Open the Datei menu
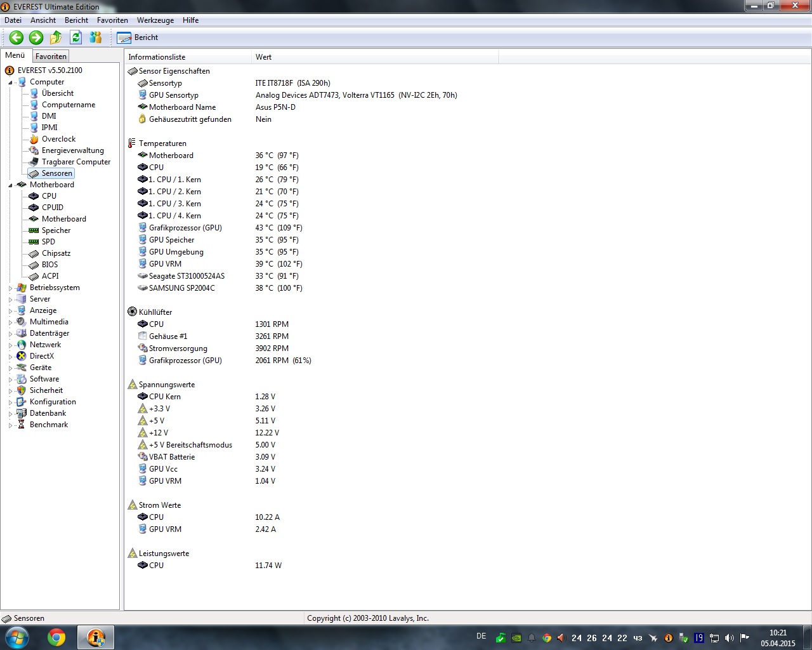Image resolution: width=812 pixels, height=650 pixels. click(x=13, y=20)
